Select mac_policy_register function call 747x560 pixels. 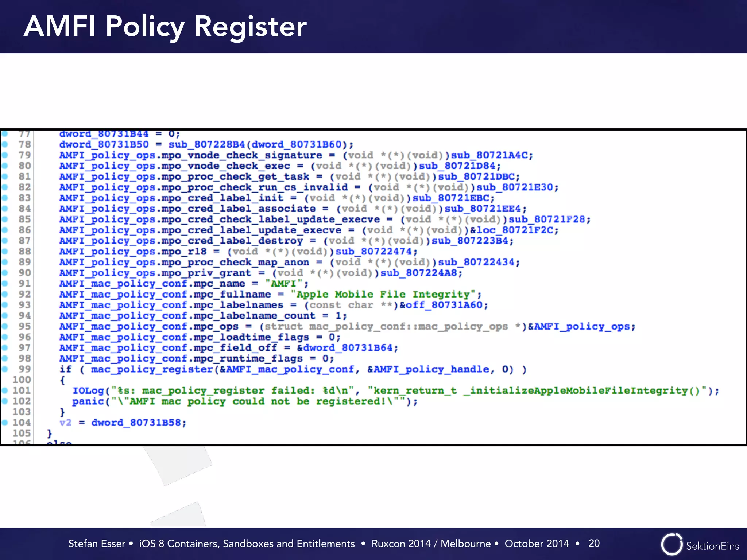click(152, 370)
